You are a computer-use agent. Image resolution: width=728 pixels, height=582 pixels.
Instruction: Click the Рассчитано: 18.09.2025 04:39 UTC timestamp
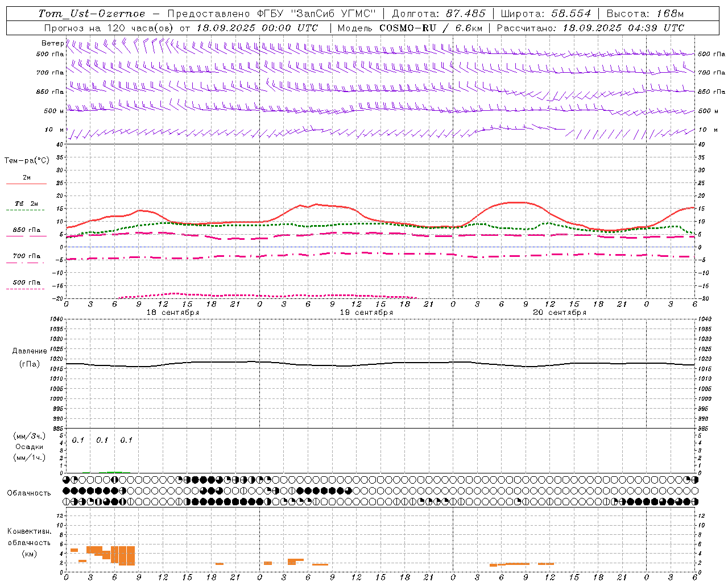click(x=590, y=28)
